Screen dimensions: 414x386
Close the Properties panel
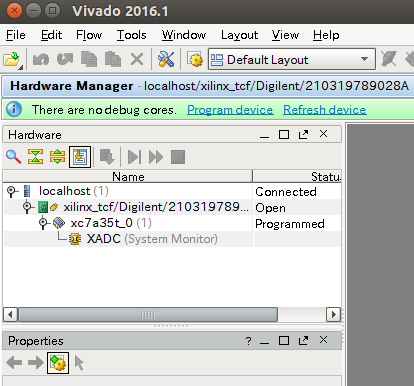pyautogui.click(x=323, y=340)
